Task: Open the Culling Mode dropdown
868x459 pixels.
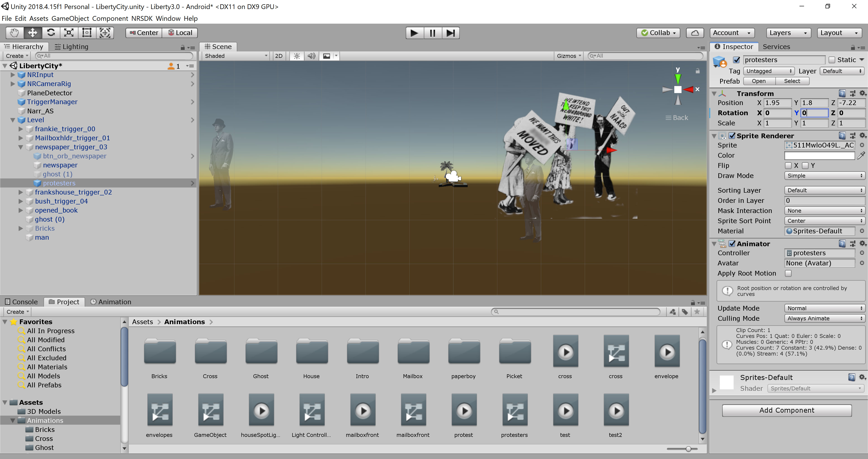Action: pyautogui.click(x=824, y=318)
